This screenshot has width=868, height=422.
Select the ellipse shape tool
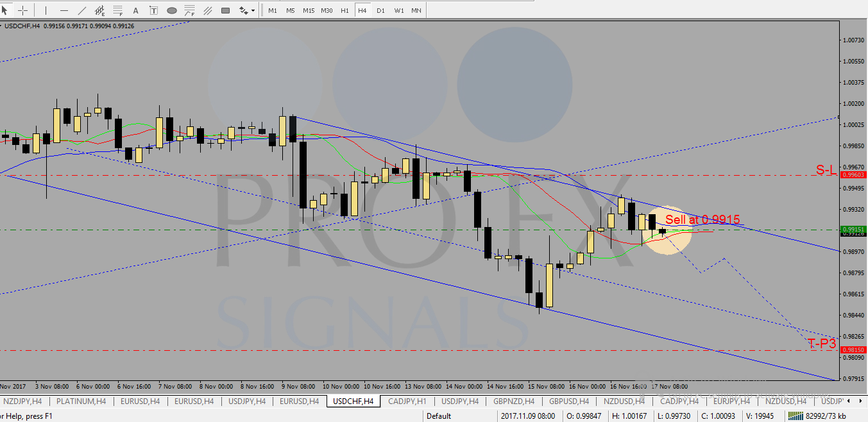point(171,10)
